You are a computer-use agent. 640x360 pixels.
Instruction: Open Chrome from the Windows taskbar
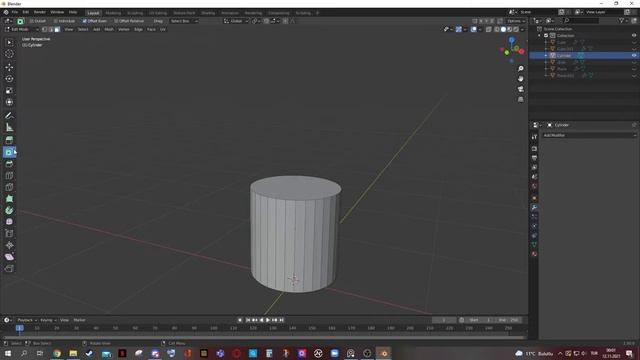(x=57, y=353)
